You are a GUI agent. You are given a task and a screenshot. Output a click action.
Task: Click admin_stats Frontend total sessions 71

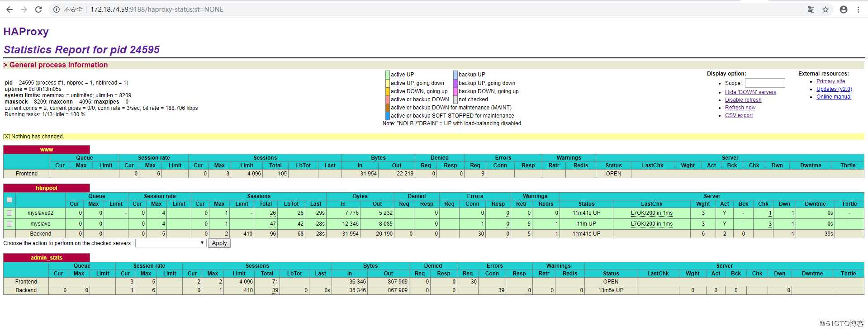275,282
